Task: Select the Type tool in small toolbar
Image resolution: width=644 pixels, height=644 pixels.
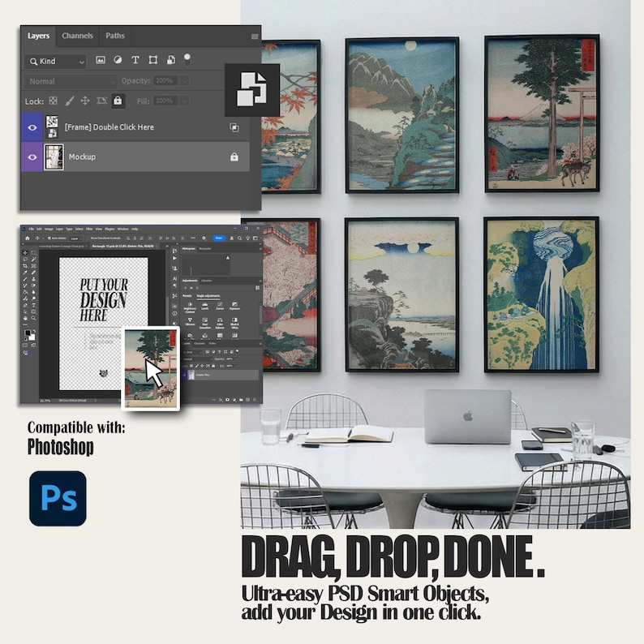Action: point(34,305)
